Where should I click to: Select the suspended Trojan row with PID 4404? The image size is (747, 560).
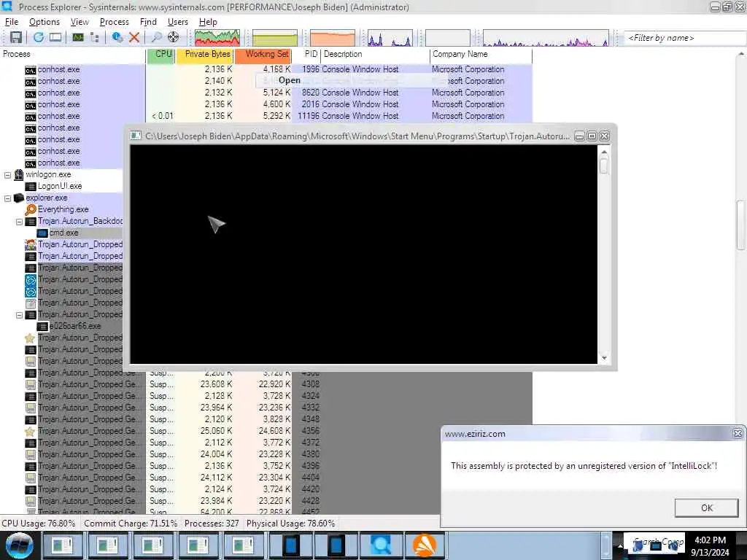point(266,478)
